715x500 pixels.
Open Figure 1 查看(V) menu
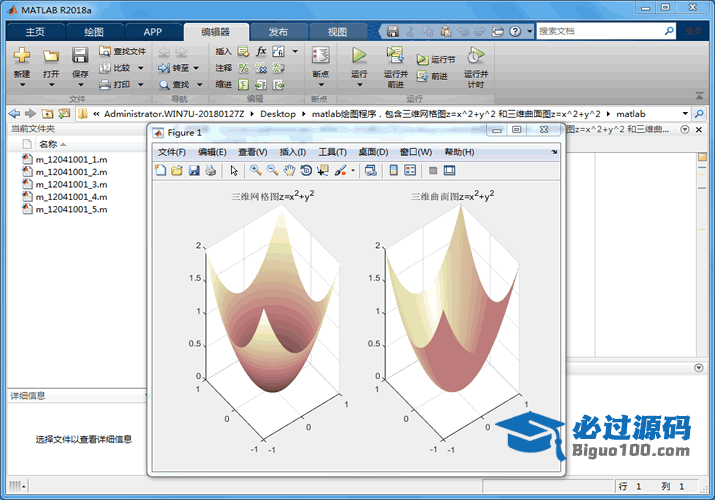click(253, 152)
